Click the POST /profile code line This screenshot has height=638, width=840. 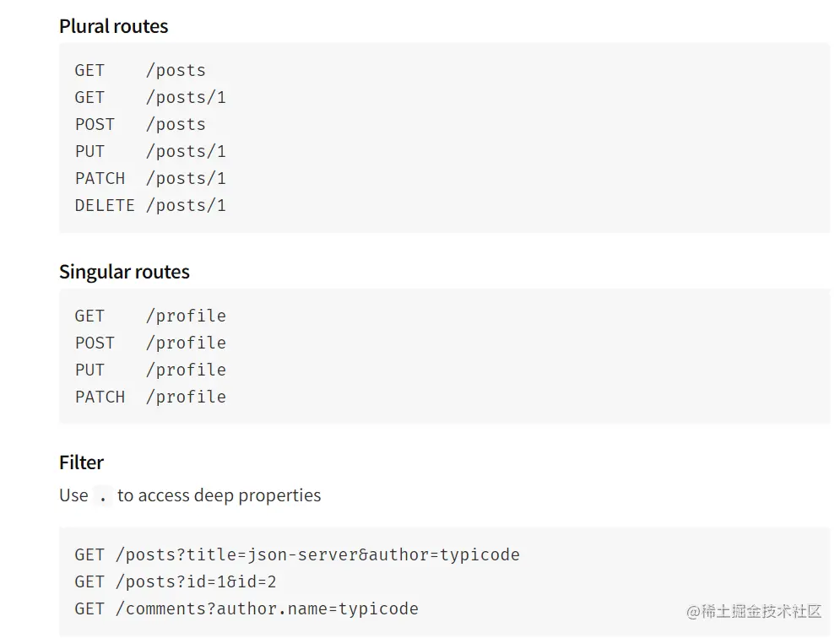coord(150,343)
